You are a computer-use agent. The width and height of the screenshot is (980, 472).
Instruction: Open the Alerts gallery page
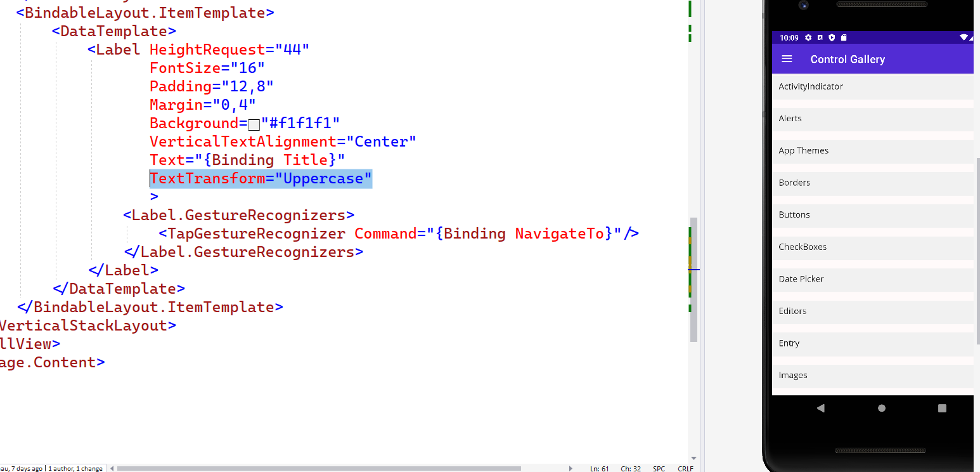[x=790, y=119]
